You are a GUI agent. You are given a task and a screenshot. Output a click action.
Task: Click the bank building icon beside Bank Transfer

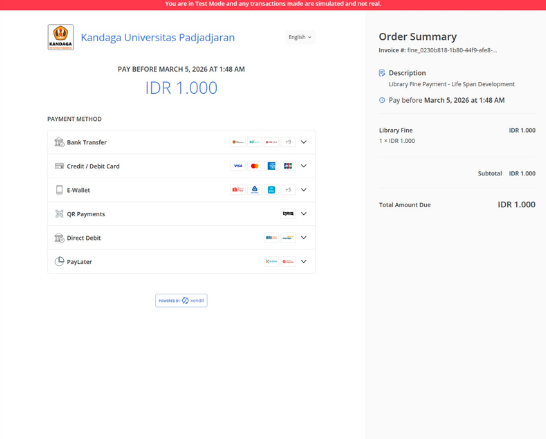pyautogui.click(x=59, y=142)
